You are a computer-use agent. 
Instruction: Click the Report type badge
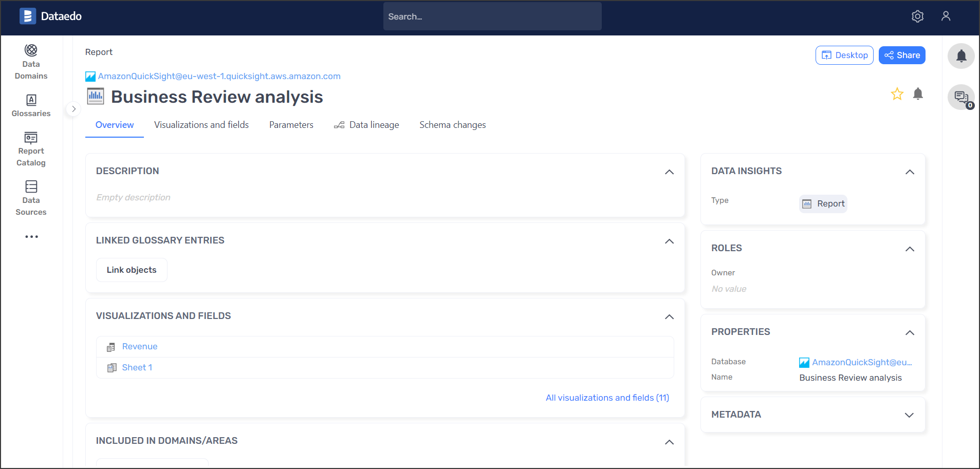click(823, 204)
